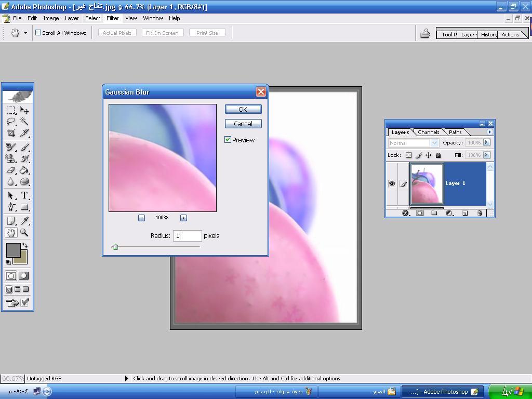
Task: Toggle lock all padlock
Action: 438,155
